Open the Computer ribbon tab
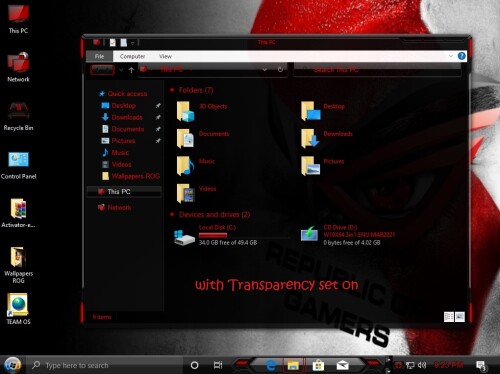 click(132, 56)
